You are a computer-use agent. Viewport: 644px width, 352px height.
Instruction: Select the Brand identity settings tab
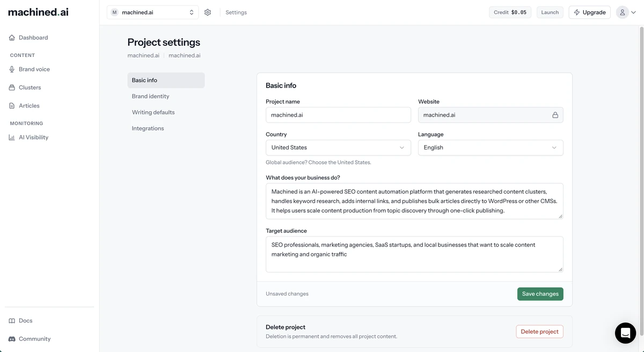coord(166,96)
